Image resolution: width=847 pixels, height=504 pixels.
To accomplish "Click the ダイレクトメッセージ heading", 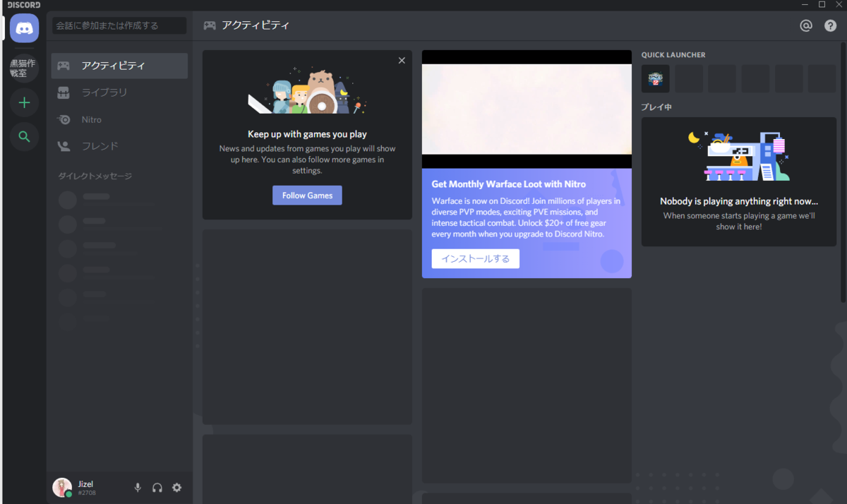I will pyautogui.click(x=95, y=176).
